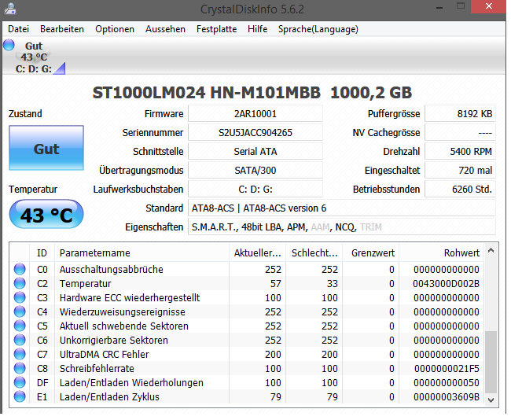
Task: Click the blue health orb beside Gut in drive bar
Action: [9, 45]
